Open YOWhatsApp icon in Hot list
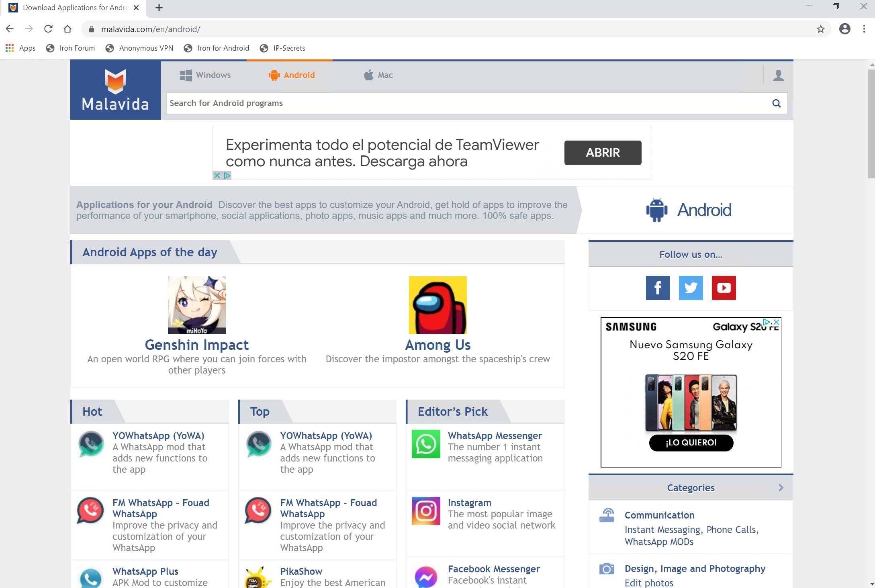The height and width of the screenshot is (588, 875). tap(91, 444)
